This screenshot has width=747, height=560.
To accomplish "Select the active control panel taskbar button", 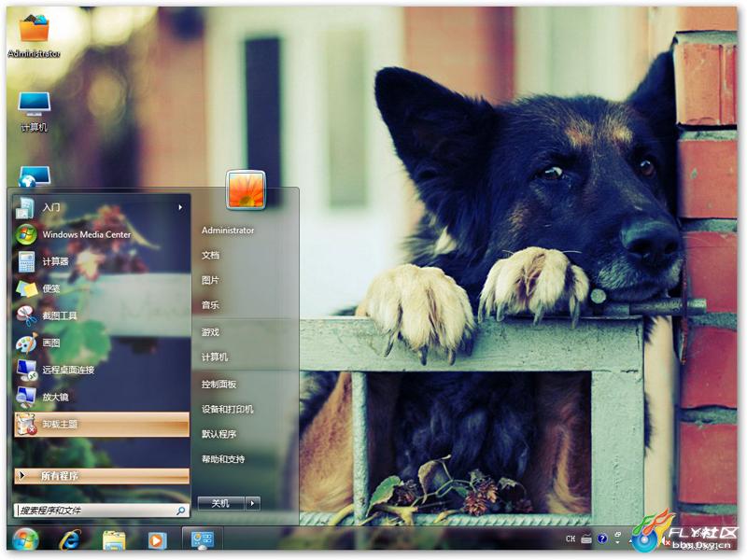I will pyautogui.click(x=202, y=540).
